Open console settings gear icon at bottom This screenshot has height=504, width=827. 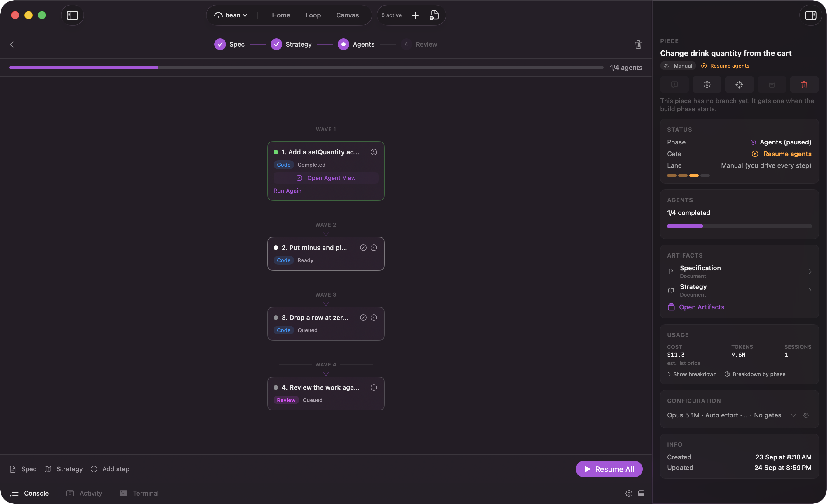tap(629, 493)
